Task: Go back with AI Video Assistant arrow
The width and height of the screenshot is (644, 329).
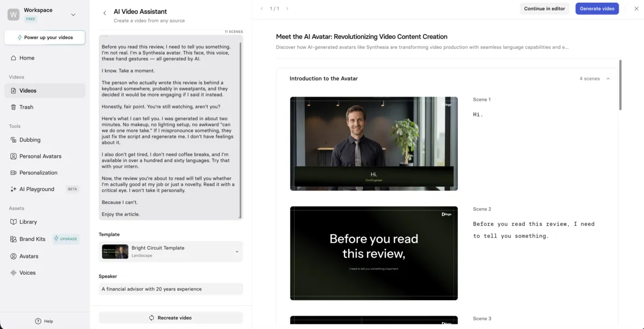Action: 105,13
